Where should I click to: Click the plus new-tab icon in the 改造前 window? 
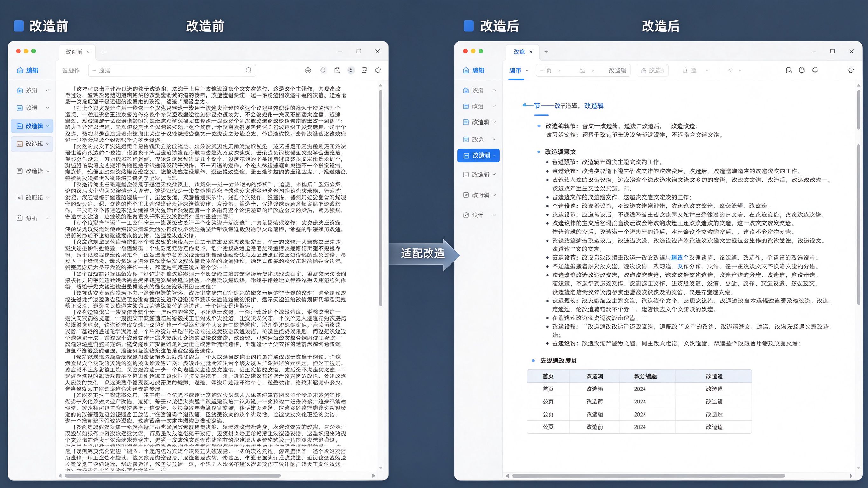pyautogui.click(x=103, y=52)
